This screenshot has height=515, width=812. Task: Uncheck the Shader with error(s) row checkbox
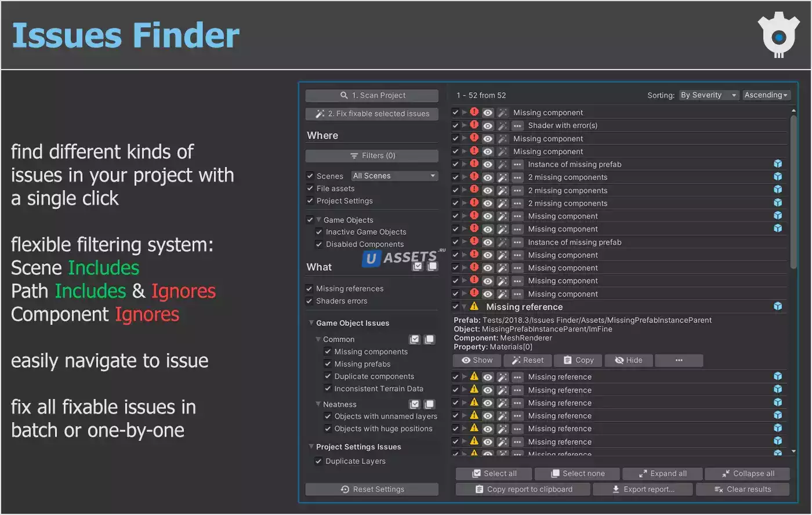point(456,125)
